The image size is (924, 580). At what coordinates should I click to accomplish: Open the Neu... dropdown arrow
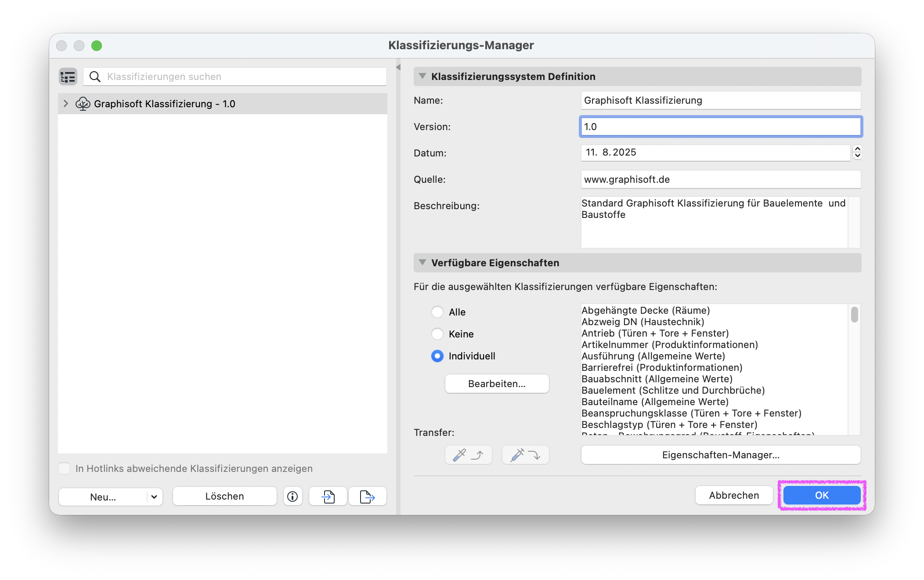tap(154, 497)
